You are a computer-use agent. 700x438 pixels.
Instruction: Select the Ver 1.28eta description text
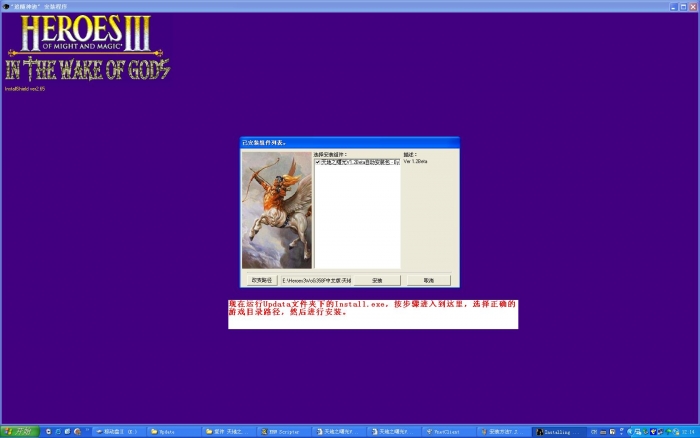point(415,161)
